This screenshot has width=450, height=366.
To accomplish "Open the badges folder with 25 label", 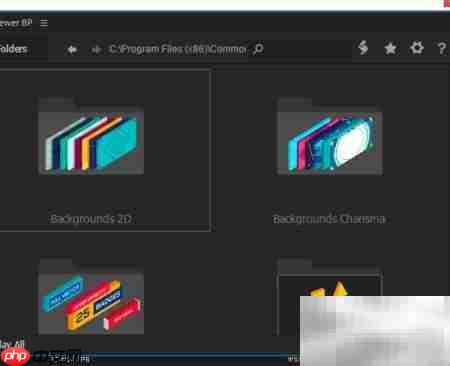I will 91,296.
